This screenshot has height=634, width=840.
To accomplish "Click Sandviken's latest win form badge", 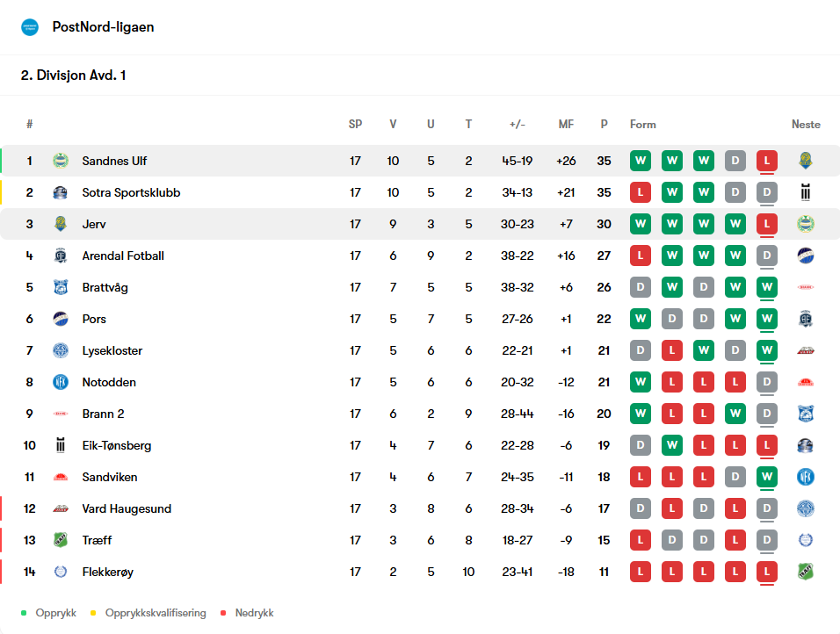I will 766,477.
